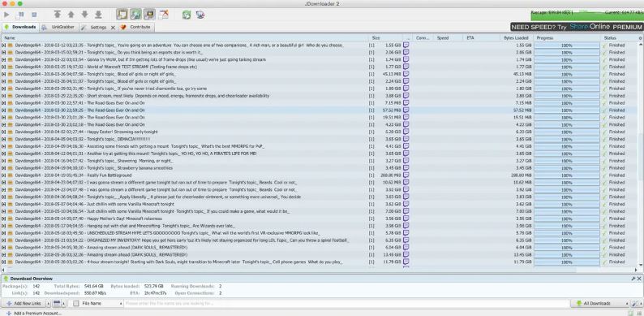This screenshot has width=644, height=316.
Task: Click the Add New Links button
Action: (23, 303)
